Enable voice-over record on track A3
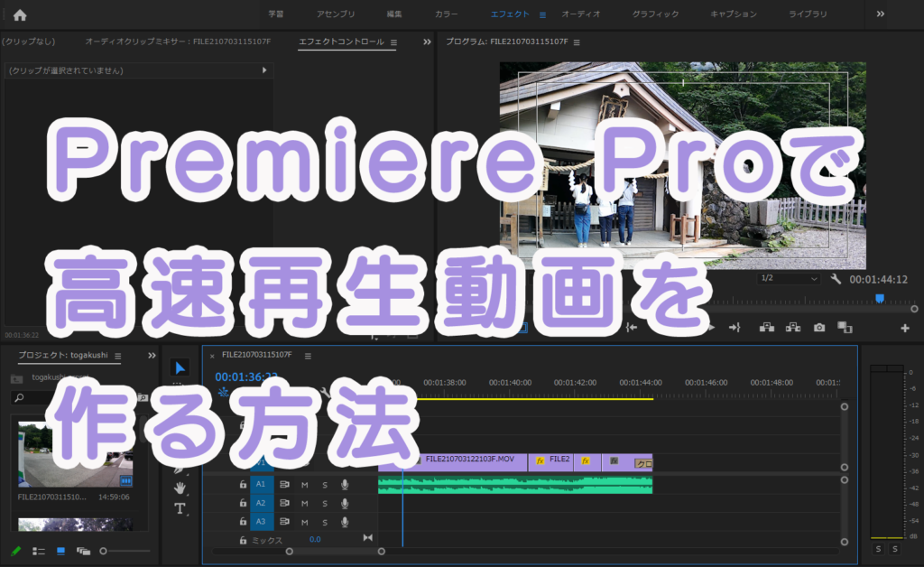 345,522
